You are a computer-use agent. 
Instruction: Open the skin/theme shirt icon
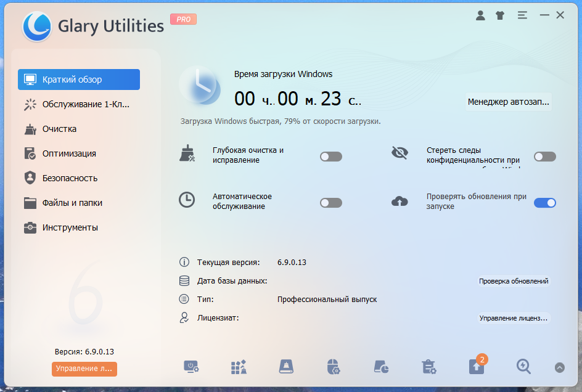500,15
